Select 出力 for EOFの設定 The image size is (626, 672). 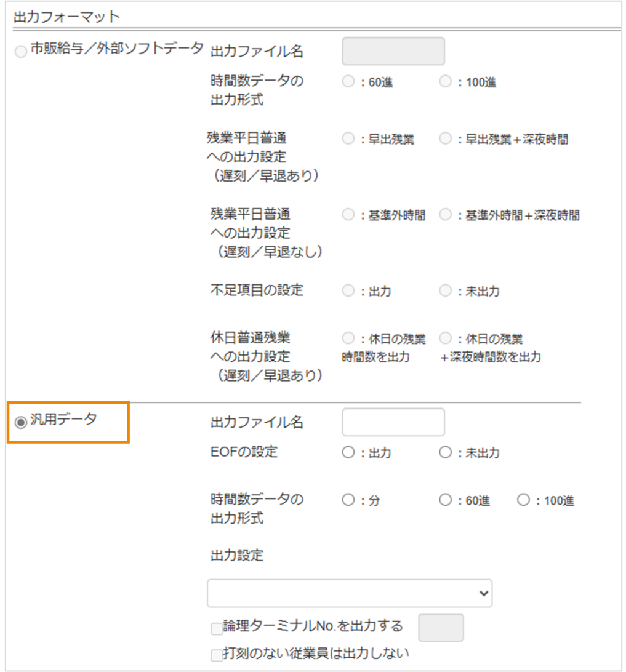point(347,453)
